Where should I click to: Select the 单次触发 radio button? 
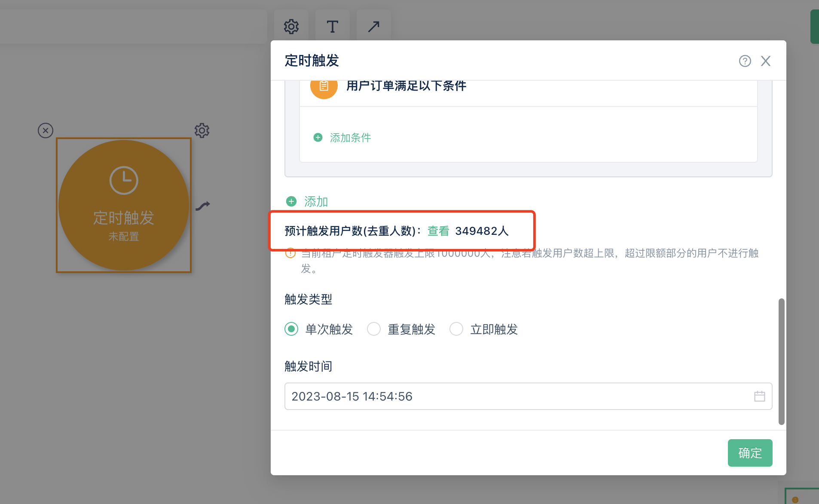[x=291, y=329]
